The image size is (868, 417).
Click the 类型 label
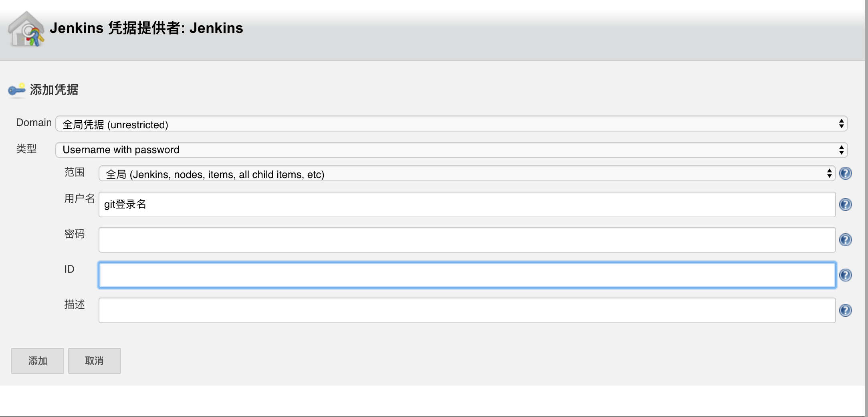click(26, 149)
